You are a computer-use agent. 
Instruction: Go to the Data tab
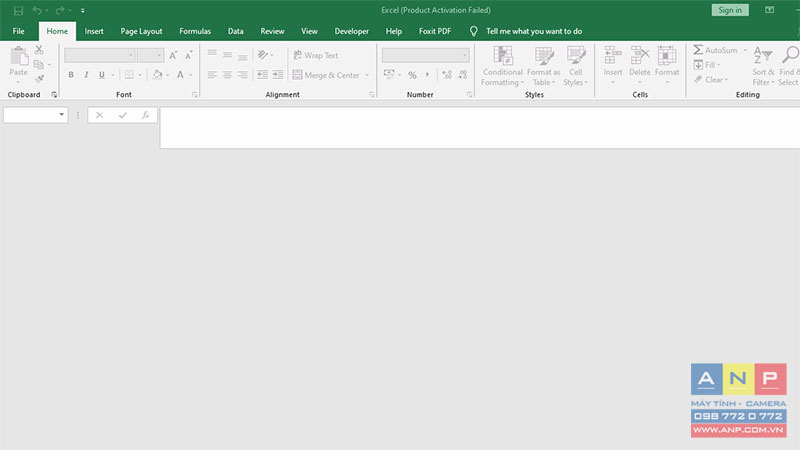[235, 31]
